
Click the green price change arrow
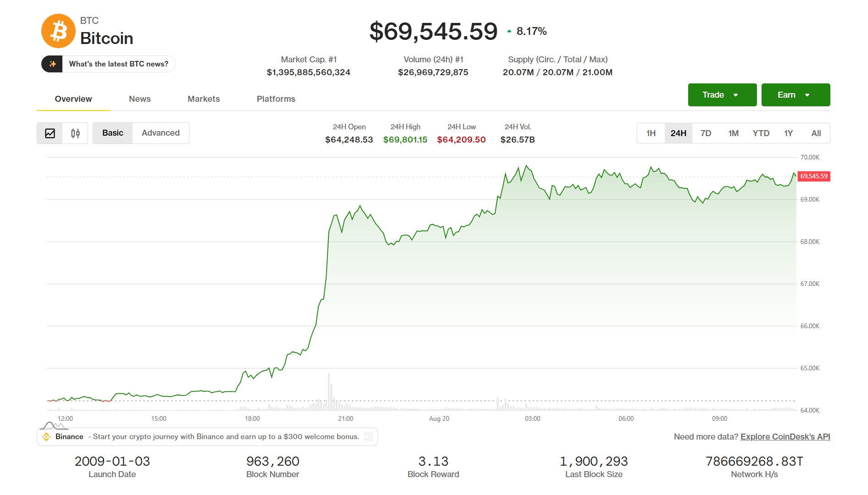[509, 31]
